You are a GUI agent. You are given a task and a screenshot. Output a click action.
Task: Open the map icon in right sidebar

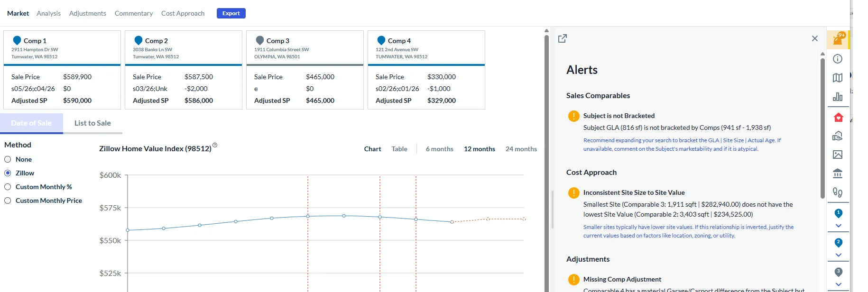838,78
